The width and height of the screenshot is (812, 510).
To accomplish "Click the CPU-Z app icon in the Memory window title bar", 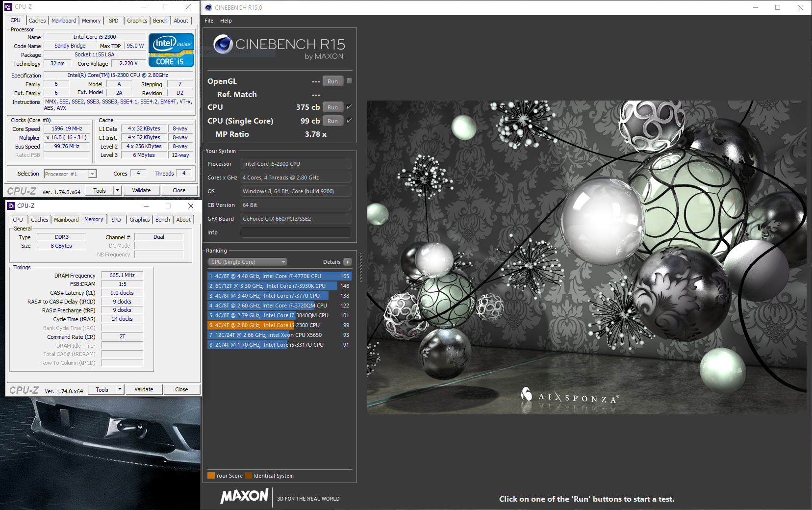I will [11, 206].
